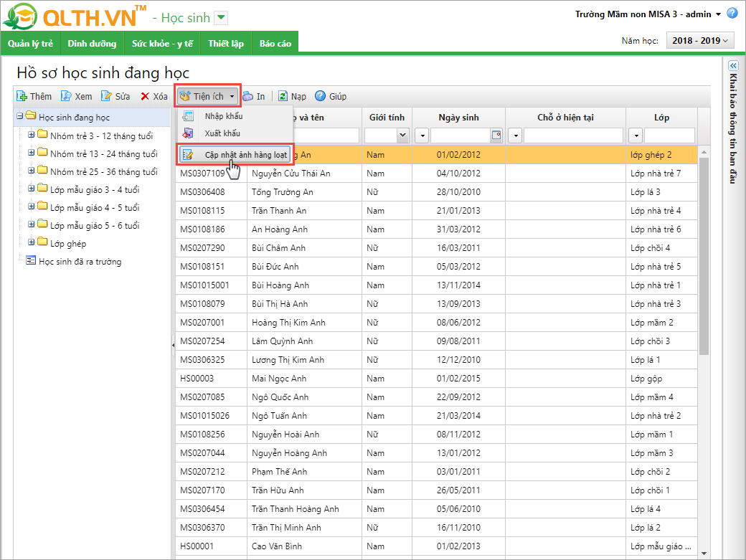Click the blue help icon beside admin
Viewport: 746px width, 560px height.
[732, 14]
